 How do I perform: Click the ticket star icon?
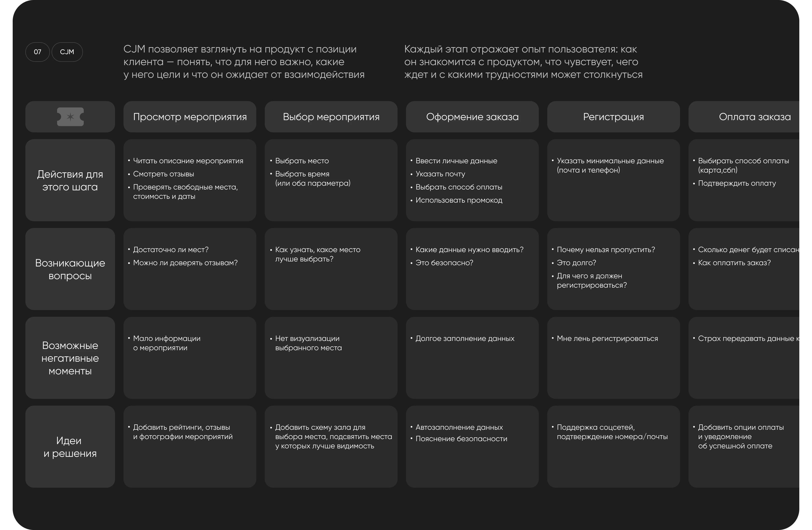[x=70, y=117]
